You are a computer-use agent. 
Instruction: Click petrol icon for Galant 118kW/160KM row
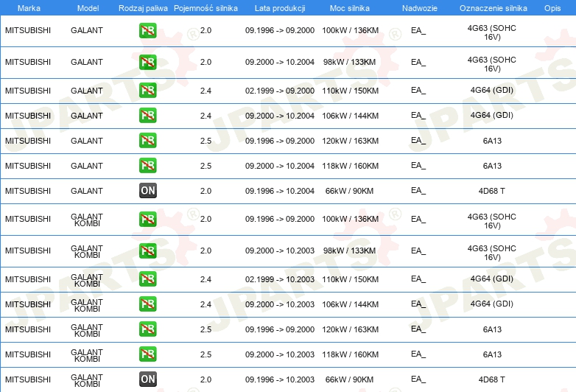point(147,165)
